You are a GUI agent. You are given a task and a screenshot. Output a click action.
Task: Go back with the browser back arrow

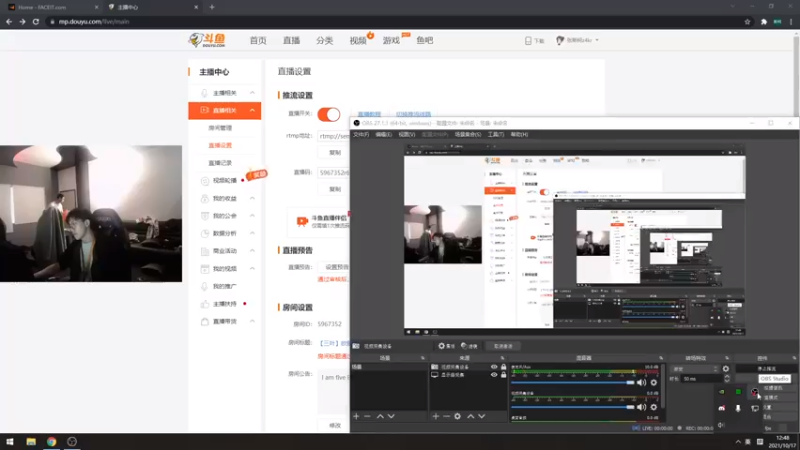(9, 21)
